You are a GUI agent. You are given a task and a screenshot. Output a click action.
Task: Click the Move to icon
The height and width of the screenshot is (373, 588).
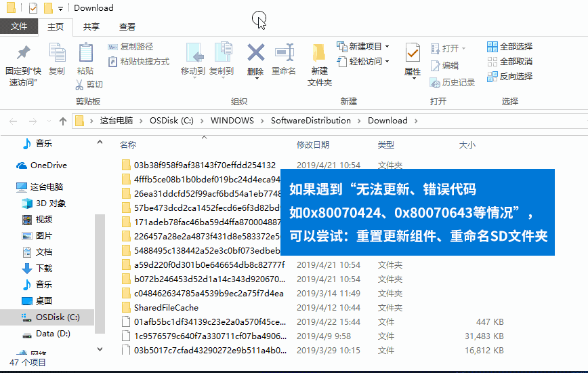(193, 53)
